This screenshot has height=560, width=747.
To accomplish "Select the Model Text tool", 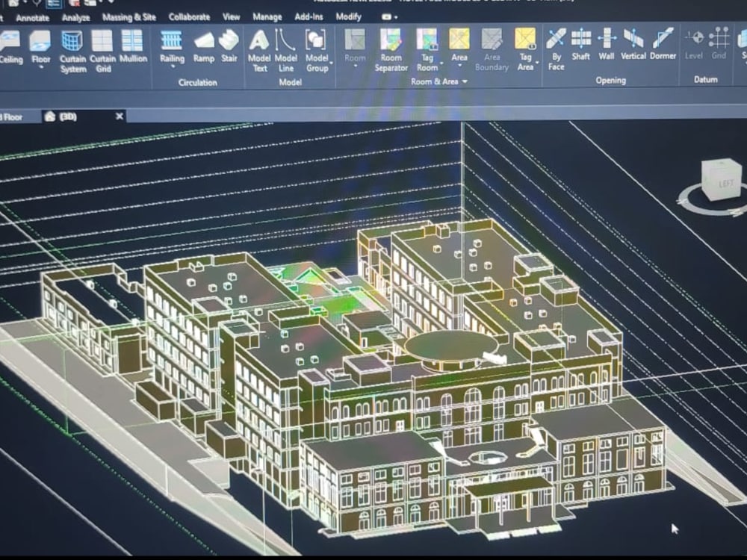I will [x=259, y=52].
